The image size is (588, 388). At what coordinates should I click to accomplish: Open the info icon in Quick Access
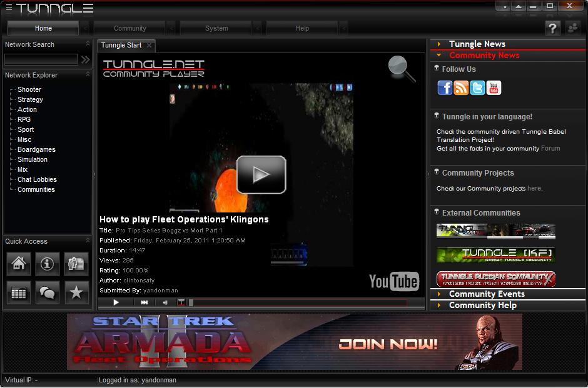coord(48,264)
